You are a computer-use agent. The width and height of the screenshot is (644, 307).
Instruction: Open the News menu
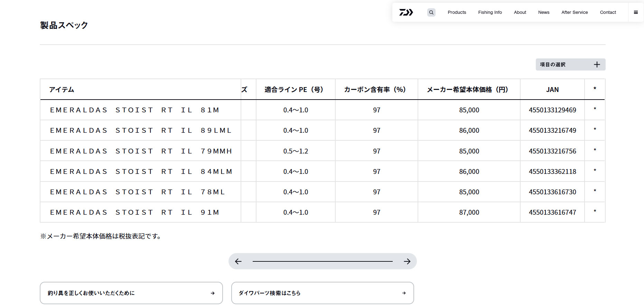(544, 12)
